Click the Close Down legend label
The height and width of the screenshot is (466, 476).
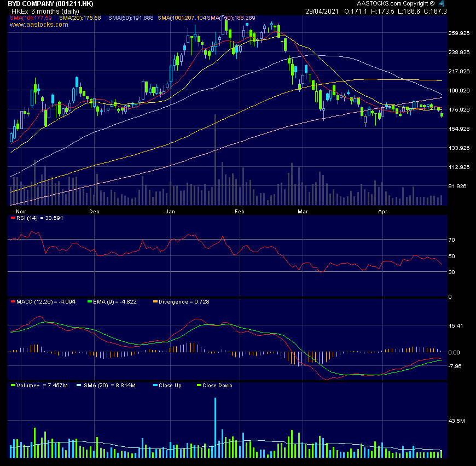pos(217,385)
